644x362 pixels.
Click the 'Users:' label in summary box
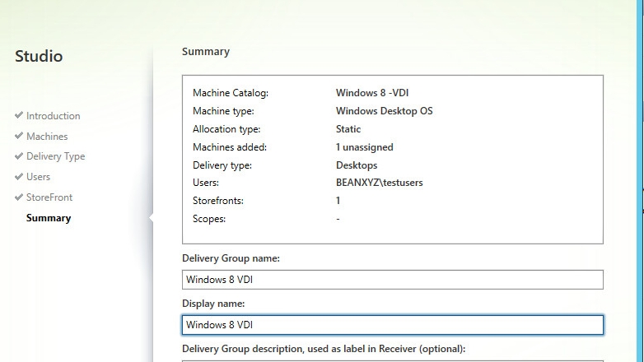[x=206, y=183]
